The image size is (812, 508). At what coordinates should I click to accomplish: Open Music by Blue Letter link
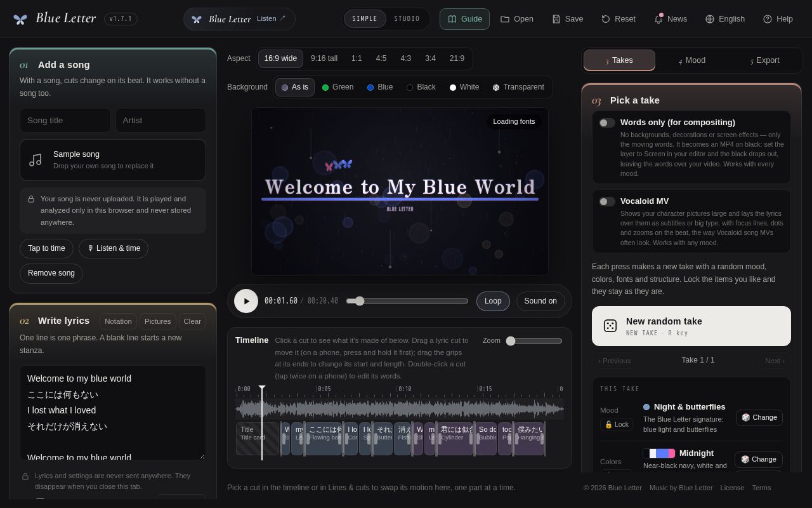(681, 488)
